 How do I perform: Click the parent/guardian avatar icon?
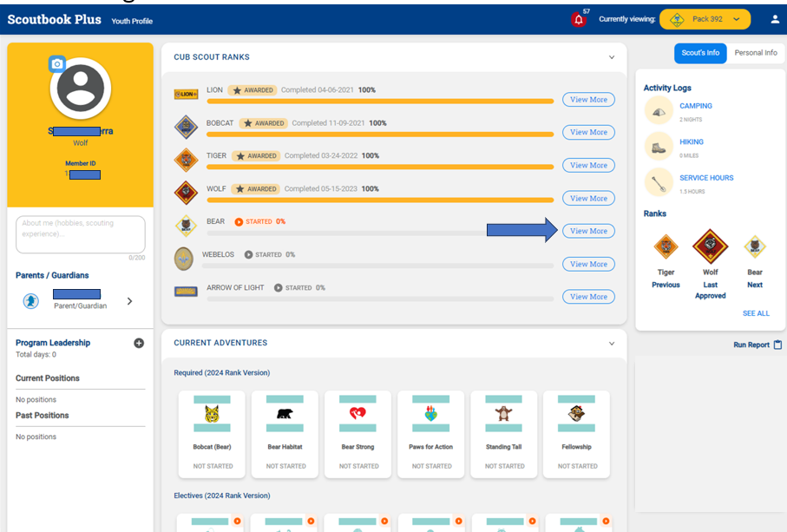click(31, 300)
